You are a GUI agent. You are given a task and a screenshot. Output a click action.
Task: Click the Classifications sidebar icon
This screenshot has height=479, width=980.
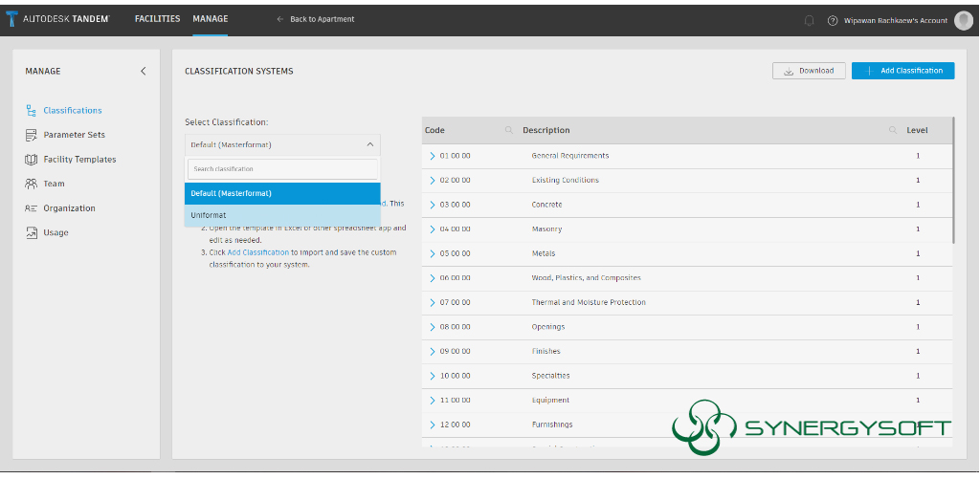pos(32,111)
